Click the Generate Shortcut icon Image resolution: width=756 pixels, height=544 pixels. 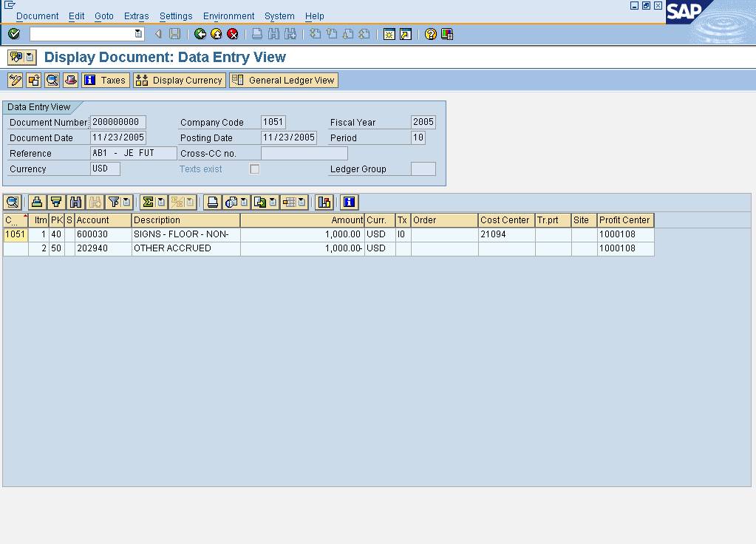[x=406, y=34]
